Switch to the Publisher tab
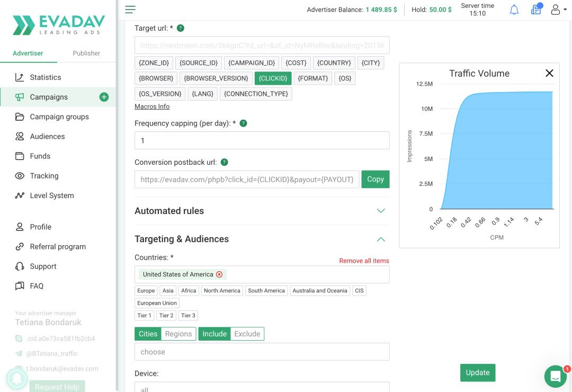 click(86, 53)
